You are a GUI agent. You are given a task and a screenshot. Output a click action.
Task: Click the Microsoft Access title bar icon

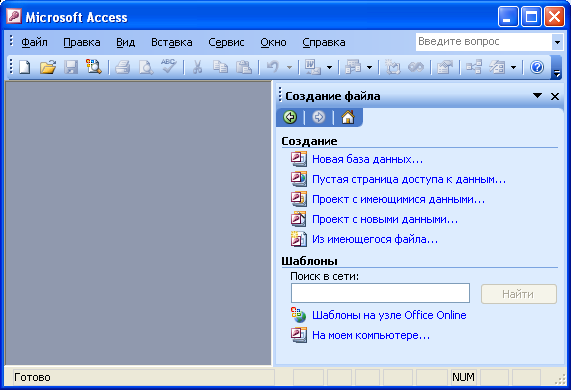coord(14,16)
